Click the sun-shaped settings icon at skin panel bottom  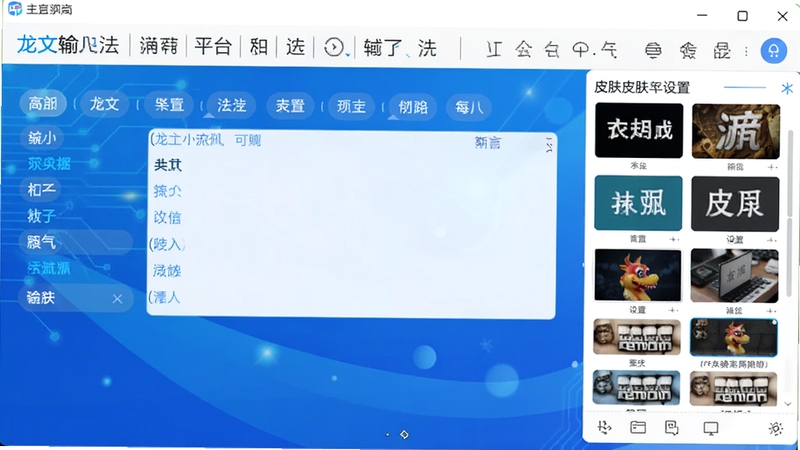[x=776, y=428]
